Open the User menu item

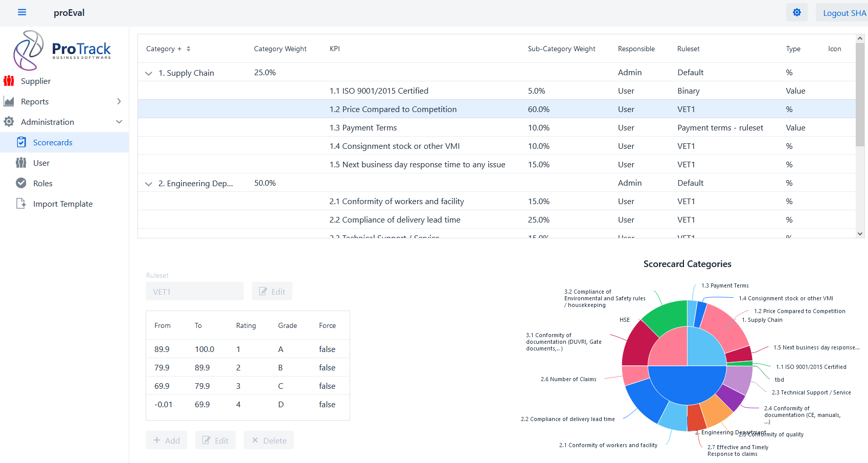click(41, 163)
